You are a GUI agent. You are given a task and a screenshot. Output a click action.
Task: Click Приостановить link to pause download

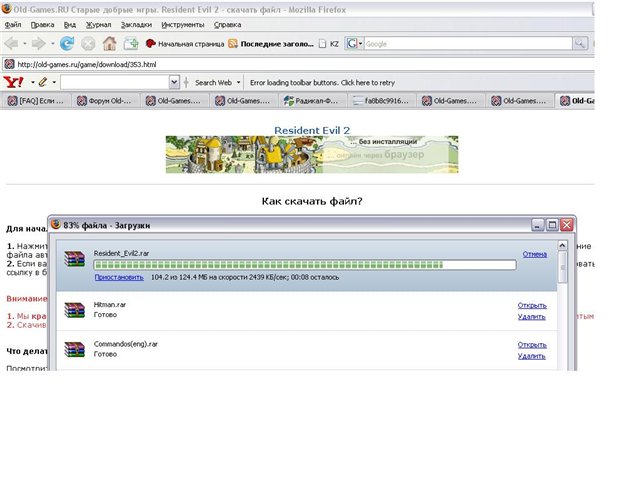pyautogui.click(x=119, y=277)
